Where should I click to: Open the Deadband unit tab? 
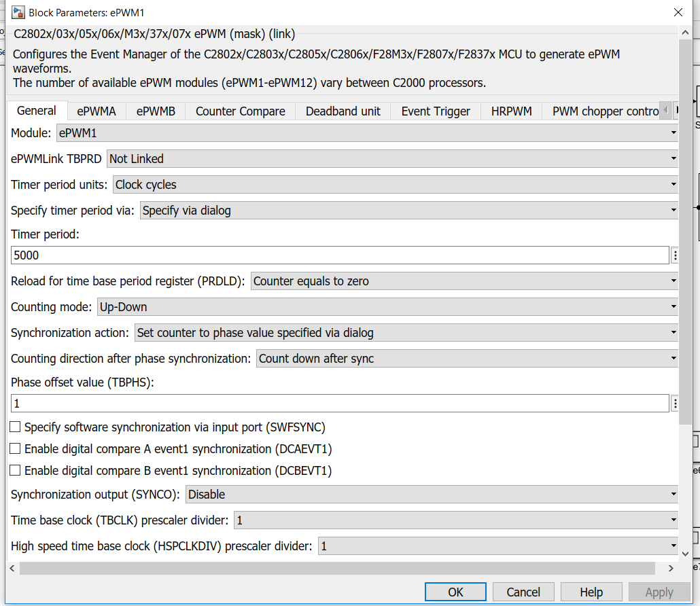(x=343, y=111)
